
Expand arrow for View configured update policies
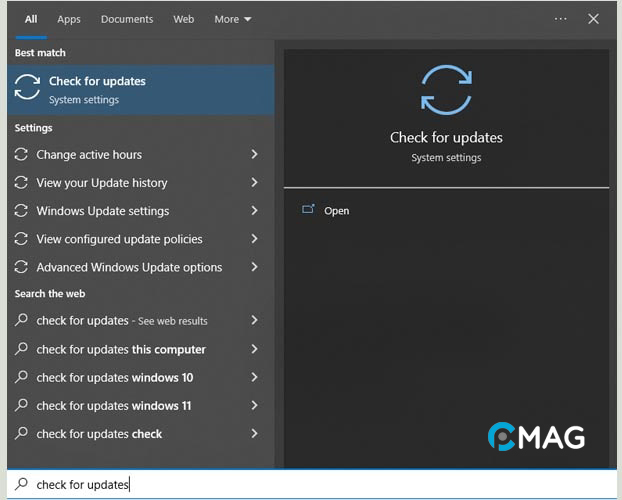click(254, 239)
